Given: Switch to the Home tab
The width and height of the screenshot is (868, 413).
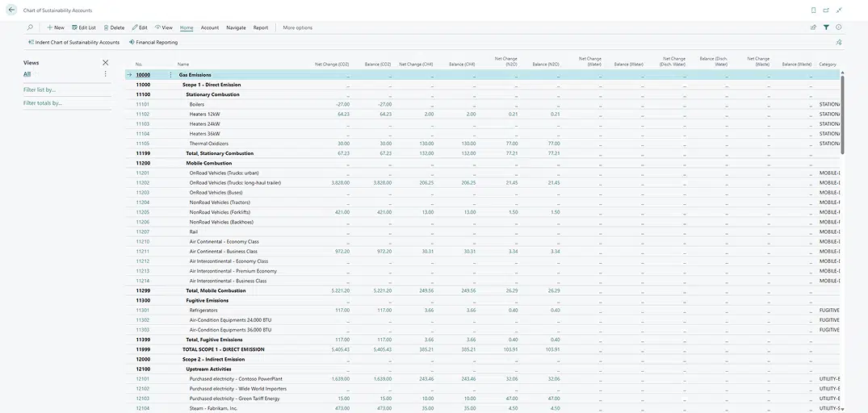Looking at the screenshot, I should click(x=187, y=27).
